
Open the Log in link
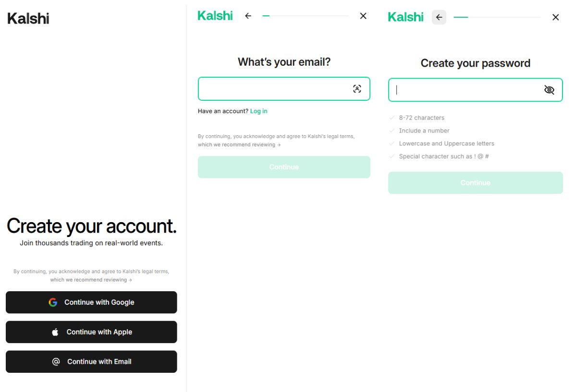click(258, 111)
